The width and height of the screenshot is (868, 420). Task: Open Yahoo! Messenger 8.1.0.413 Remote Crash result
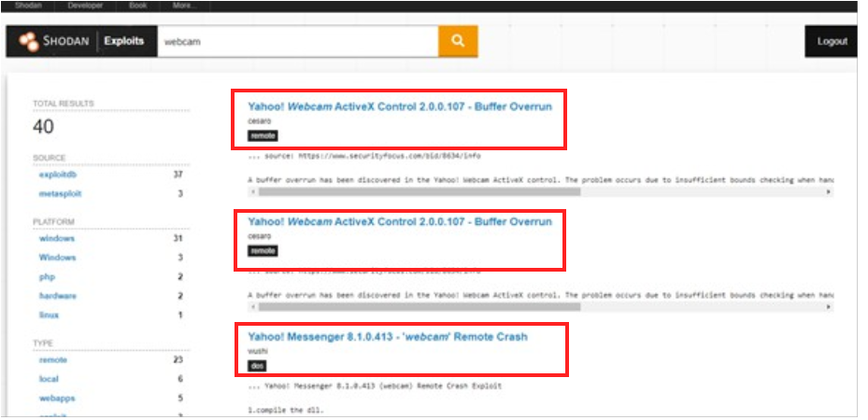388,337
